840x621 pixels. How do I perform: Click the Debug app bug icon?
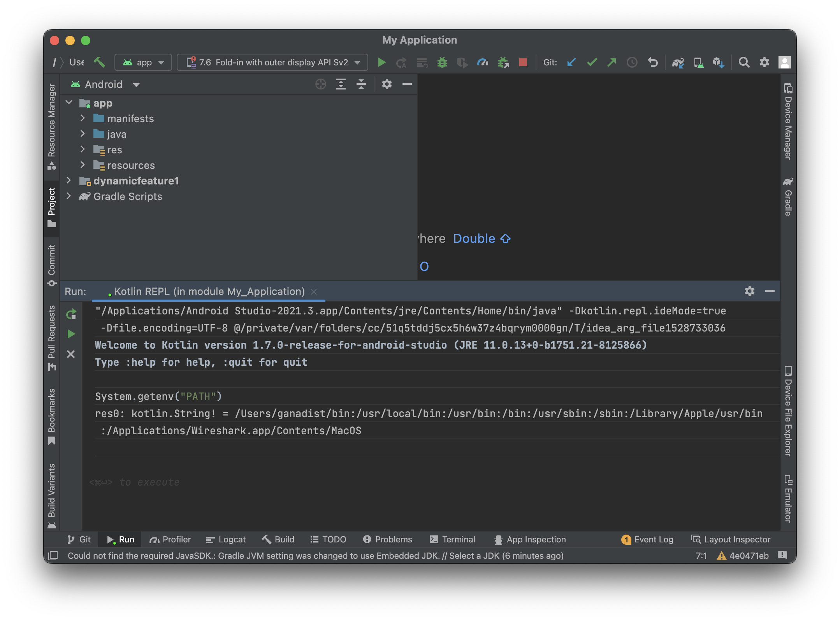click(442, 62)
